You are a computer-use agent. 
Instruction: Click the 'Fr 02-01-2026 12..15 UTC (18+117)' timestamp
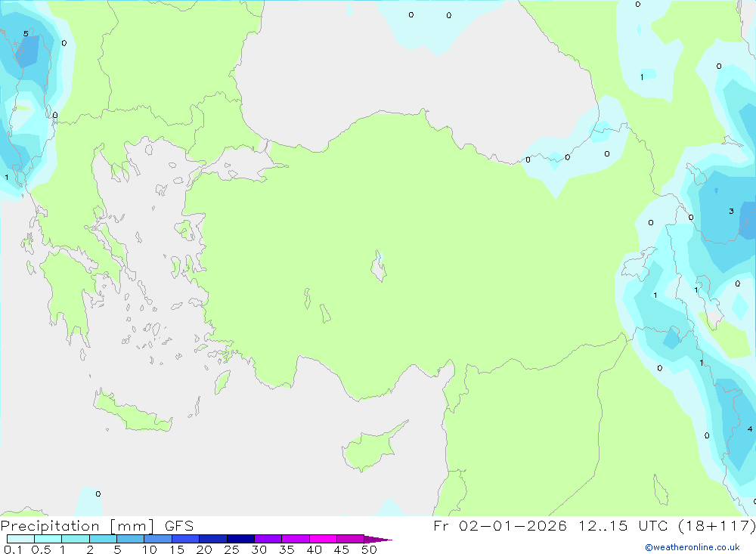(594, 526)
